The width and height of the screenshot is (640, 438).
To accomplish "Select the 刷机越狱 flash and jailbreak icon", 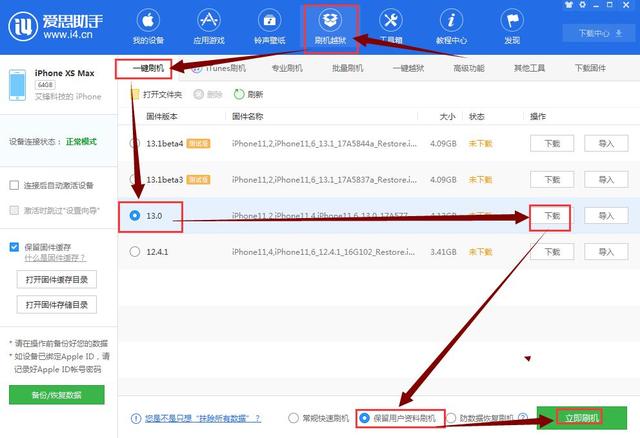I will (330, 20).
